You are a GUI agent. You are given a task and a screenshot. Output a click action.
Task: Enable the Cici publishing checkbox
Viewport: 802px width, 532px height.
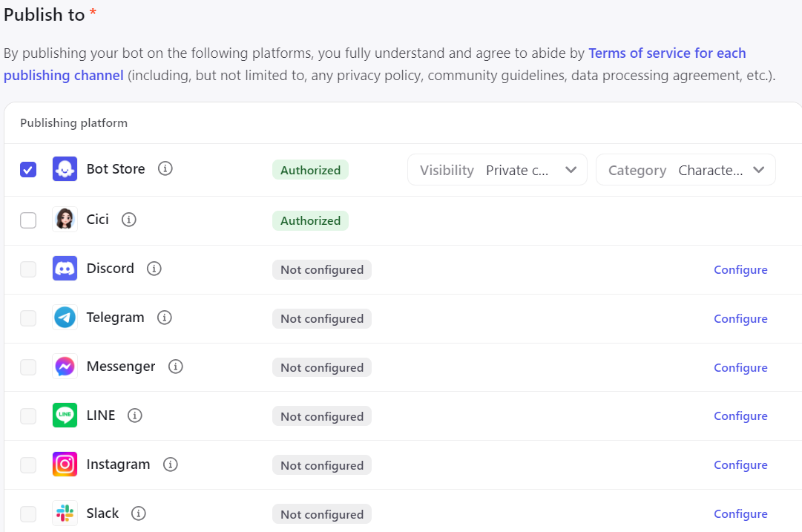click(28, 220)
